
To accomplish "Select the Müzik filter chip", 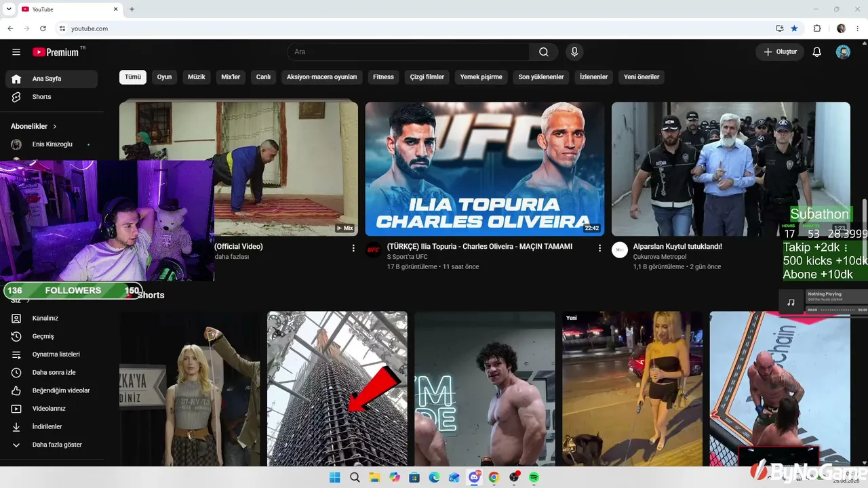I will (x=197, y=77).
